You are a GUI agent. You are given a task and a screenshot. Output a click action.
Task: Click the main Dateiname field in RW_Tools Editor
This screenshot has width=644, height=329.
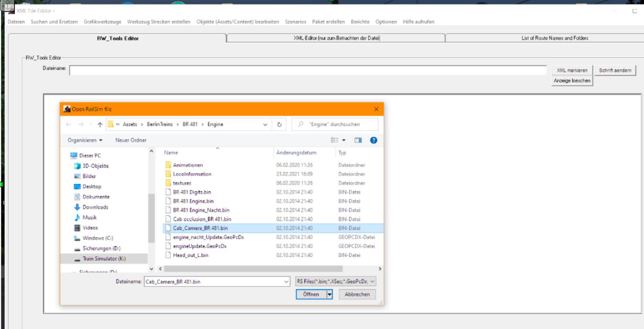click(x=308, y=71)
